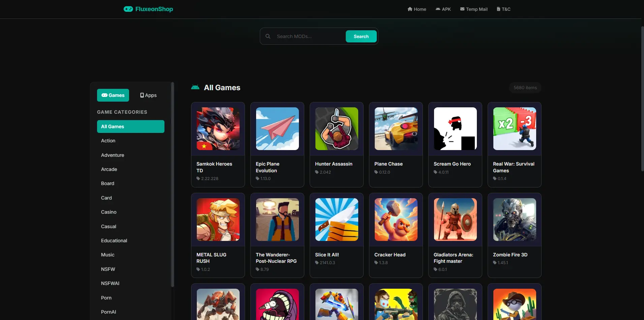Click the version tag icon under Cracker Head
The image size is (644, 320).
click(376, 263)
